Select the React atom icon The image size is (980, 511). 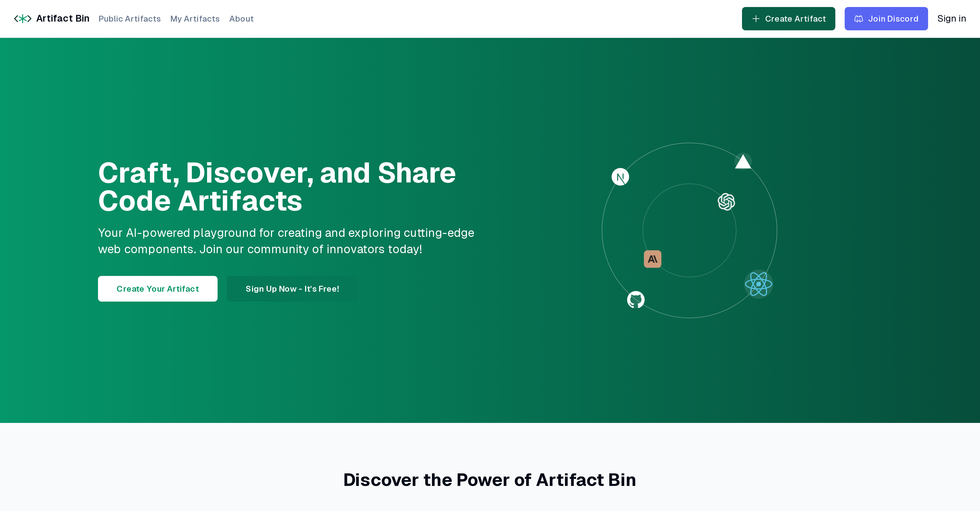pyautogui.click(x=758, y=284)
